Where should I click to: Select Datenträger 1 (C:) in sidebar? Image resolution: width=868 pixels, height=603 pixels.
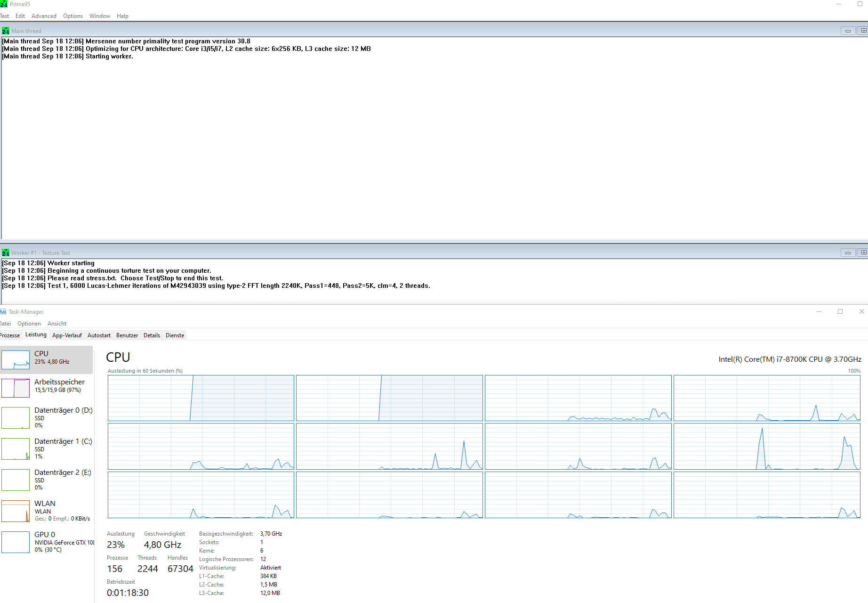tap(47, 448)
